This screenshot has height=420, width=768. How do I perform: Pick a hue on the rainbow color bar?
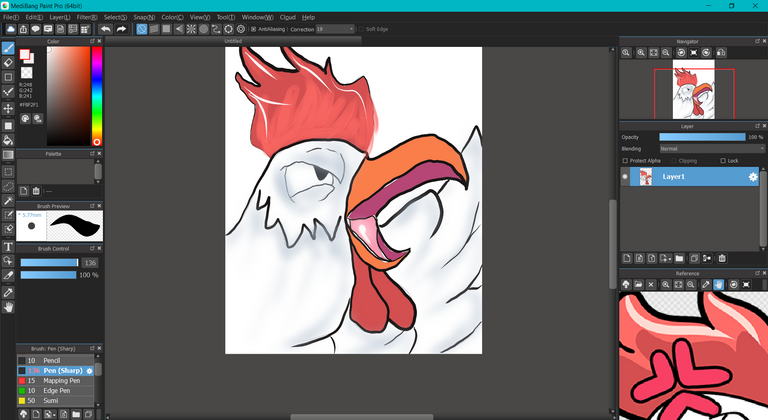click(x=97, y=97)
